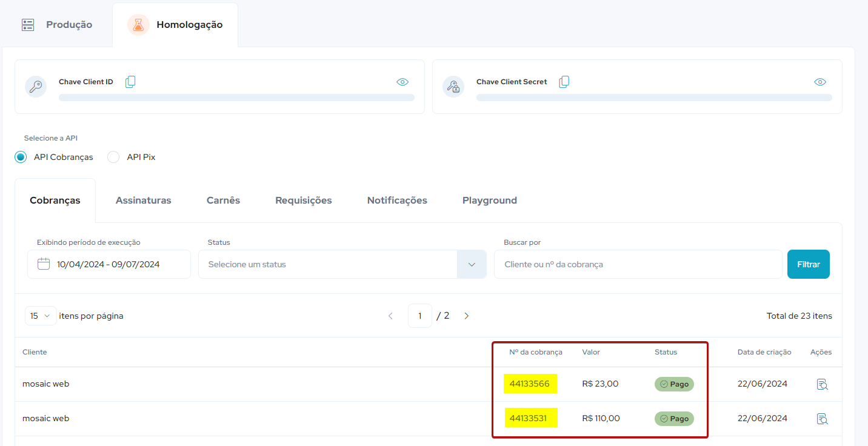Copy the Chave Client Secret value
Image resolution: width=868 pixels, height=446 pixels.
click(x=564, y=82)
